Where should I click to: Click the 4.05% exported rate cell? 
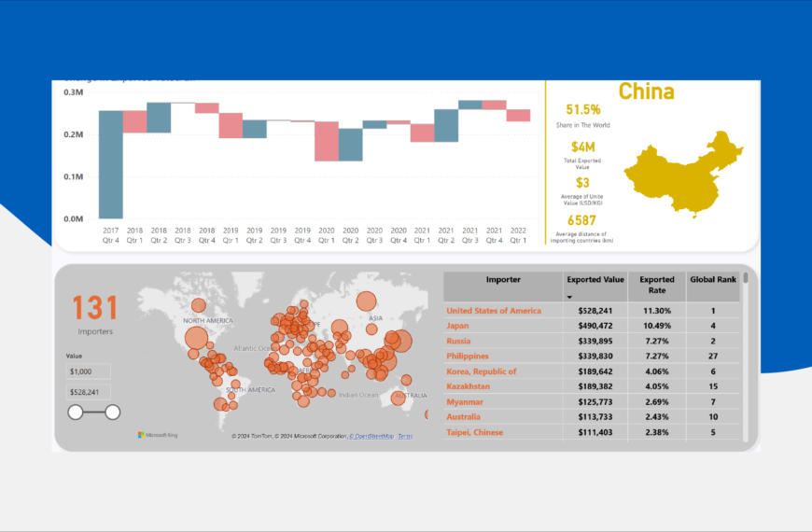click(657, 386)
